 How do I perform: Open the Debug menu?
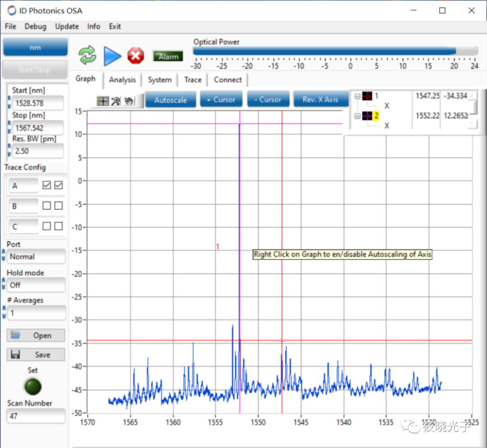(x=35, y=26)
